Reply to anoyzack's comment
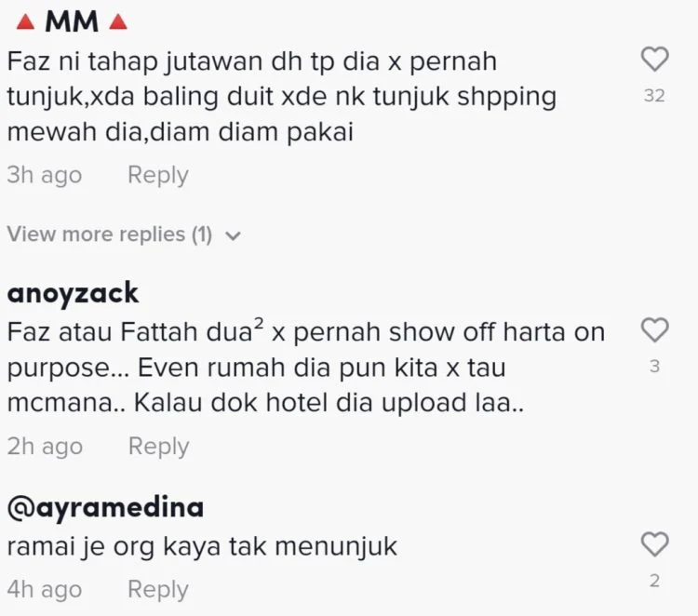Viewport: 698px width, 616px height. [158, 447]
